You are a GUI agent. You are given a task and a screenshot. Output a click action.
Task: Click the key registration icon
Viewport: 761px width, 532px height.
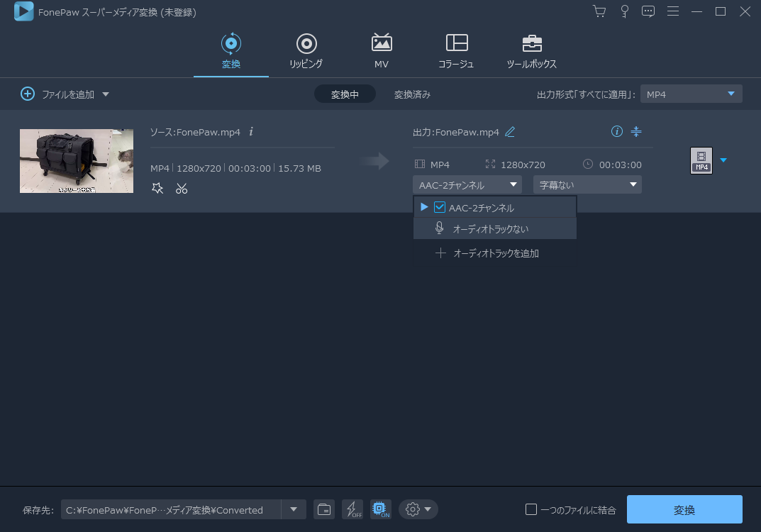click(625, 11)
